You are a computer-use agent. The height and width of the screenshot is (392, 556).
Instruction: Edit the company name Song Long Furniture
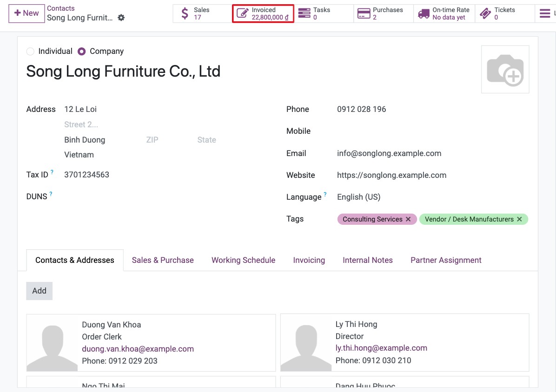pyautogui.click(x=123, y=71)
